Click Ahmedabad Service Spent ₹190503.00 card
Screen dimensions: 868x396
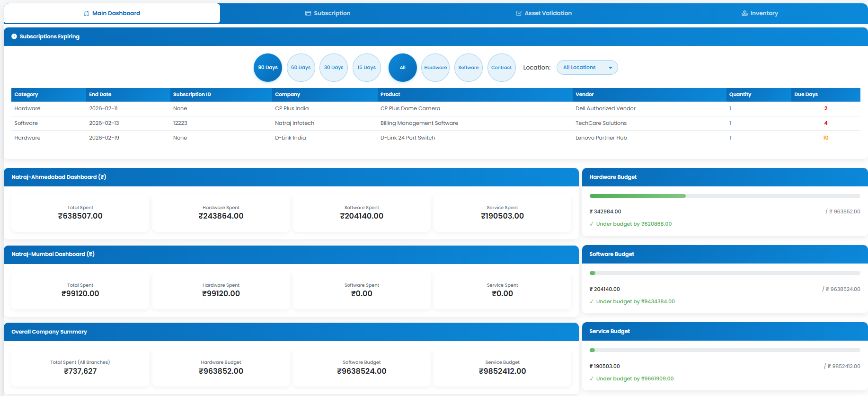tap(503, 213)
